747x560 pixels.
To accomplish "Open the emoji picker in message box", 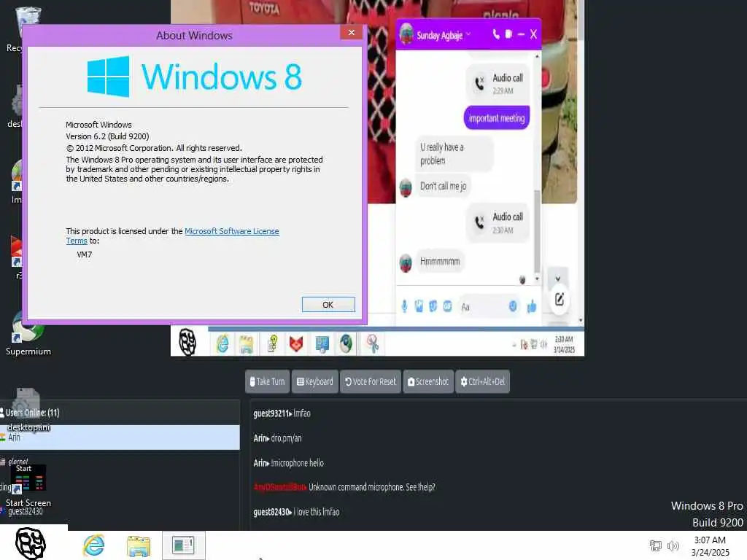I will tap(513, 306).
